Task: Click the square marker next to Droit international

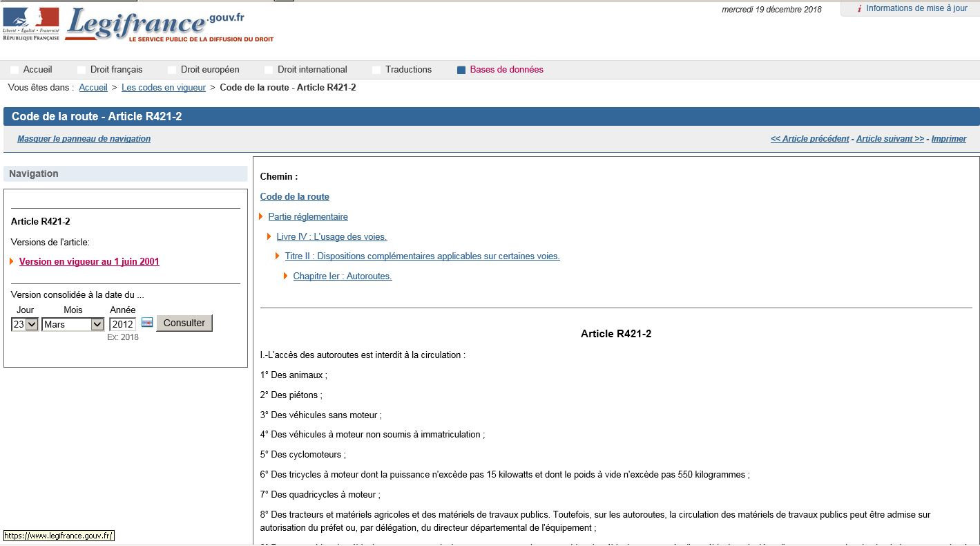Action: click(x=269, y=70)
